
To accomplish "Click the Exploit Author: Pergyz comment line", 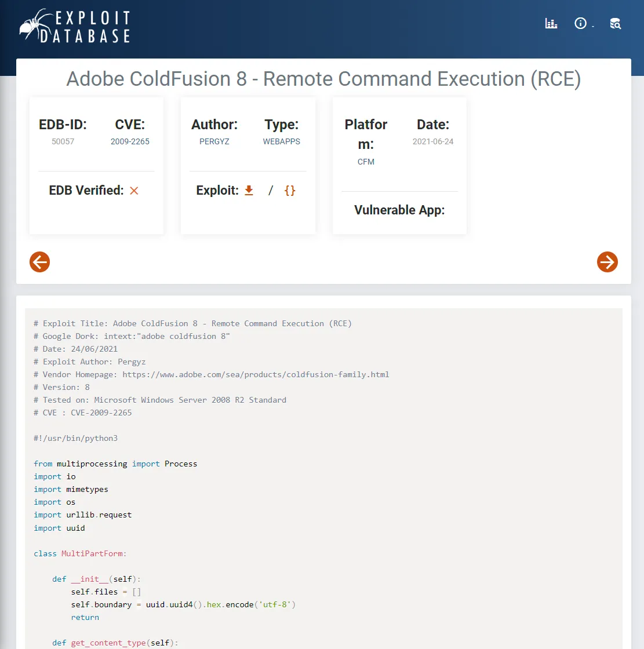I will pyautogui.click(x=90, y=362).
